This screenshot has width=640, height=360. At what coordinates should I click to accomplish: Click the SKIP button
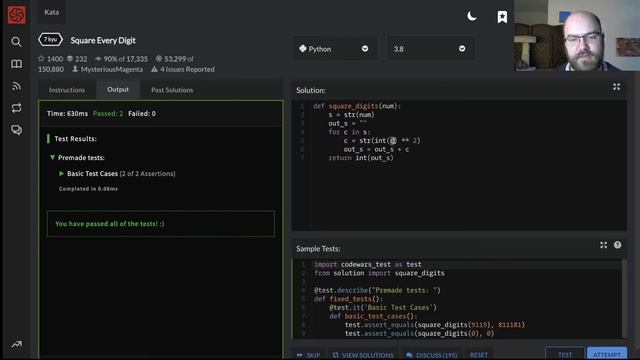(309, 355)
